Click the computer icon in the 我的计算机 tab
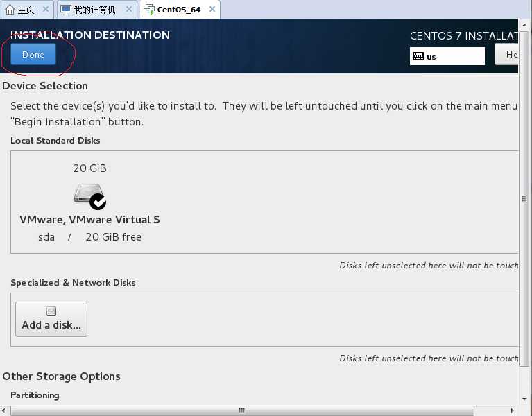The image size is (532, 416). [65, 10]
